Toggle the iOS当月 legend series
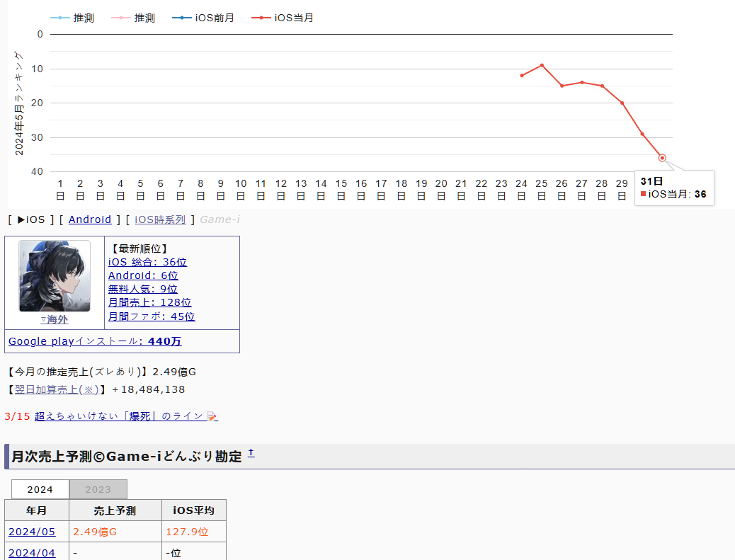The width and height of the screenshot is (735, 560). [x=283, y=18]
